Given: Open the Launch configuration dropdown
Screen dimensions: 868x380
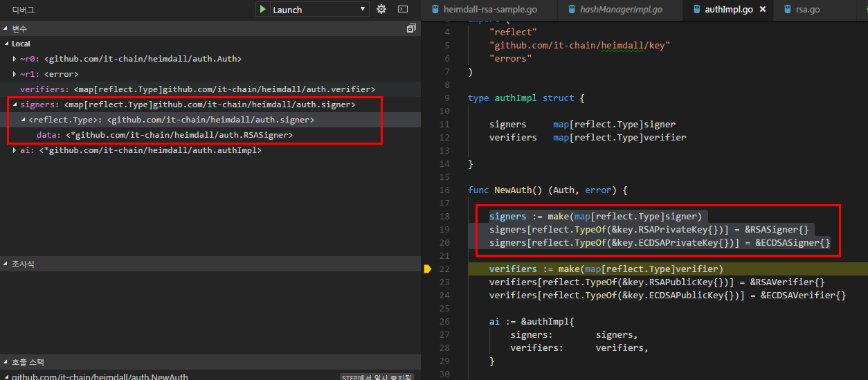Looking at the screenshot, I should (320, 10).
